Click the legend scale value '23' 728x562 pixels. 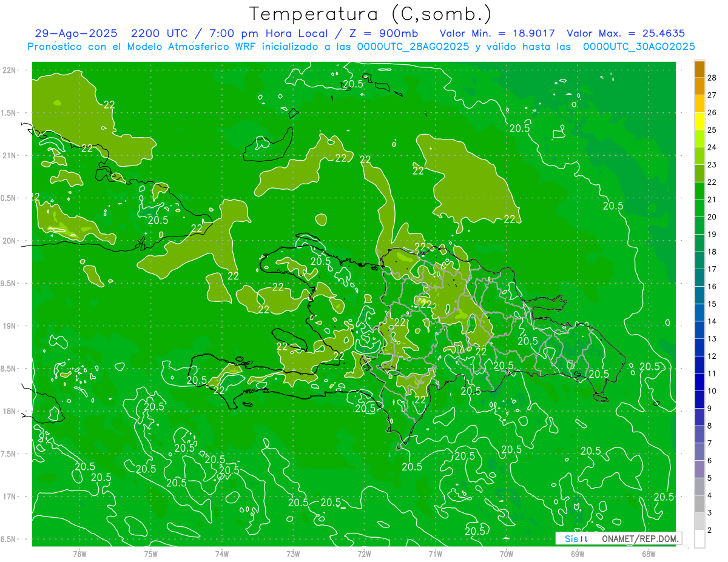tap(712, 165)
